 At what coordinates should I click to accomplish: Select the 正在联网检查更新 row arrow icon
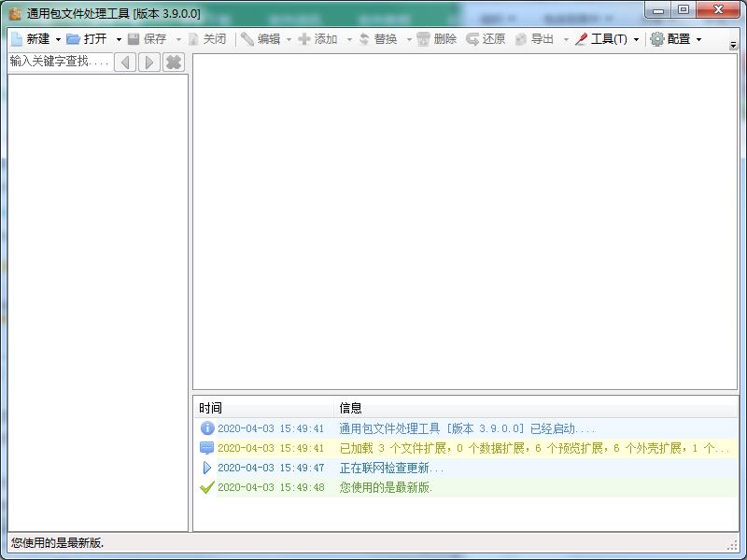tap(206, 468)
